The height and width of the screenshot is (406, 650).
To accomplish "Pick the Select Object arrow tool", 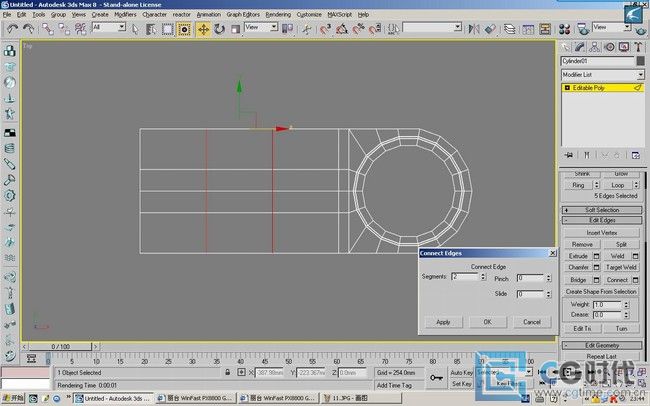I will tap(135, 29).
